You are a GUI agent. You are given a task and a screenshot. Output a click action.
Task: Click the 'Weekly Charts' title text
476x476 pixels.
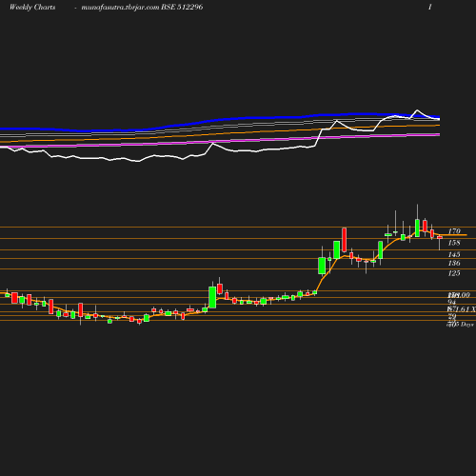coord(32,8)
